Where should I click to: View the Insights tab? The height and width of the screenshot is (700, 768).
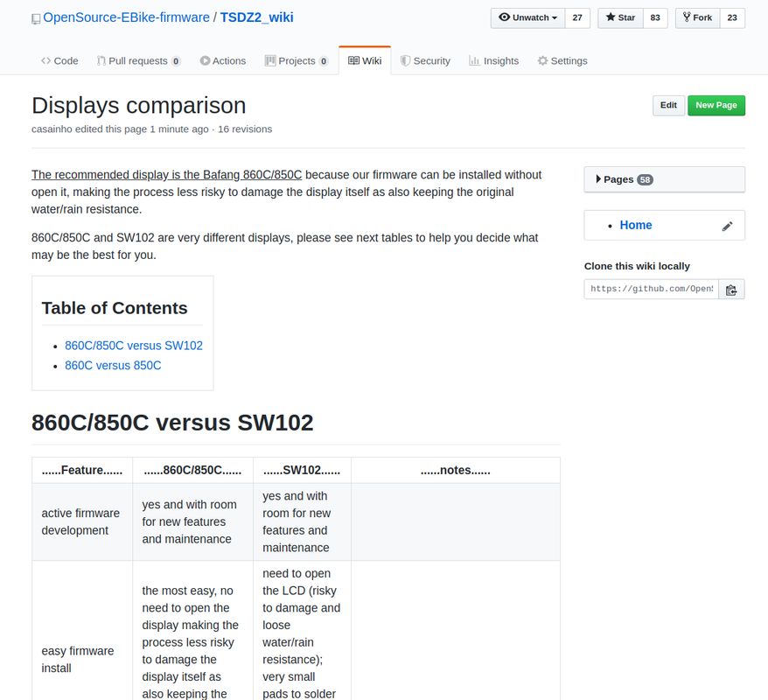493,60
